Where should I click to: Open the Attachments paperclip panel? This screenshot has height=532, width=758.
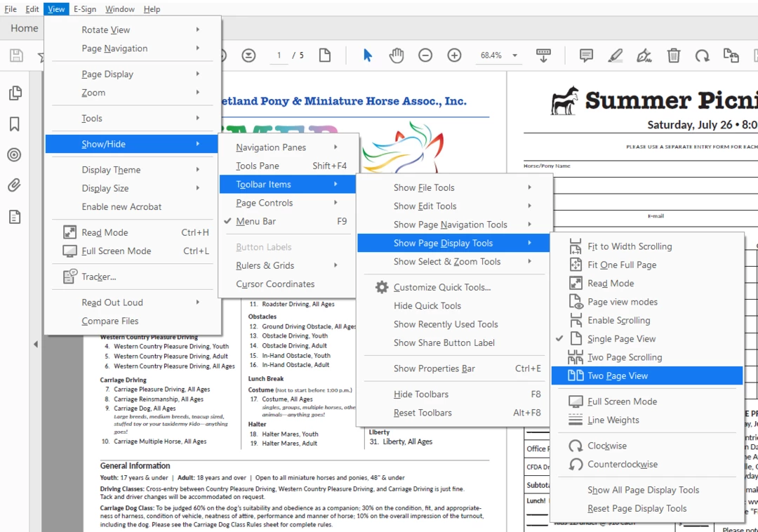pyautogui.click(x=15, y=185)
